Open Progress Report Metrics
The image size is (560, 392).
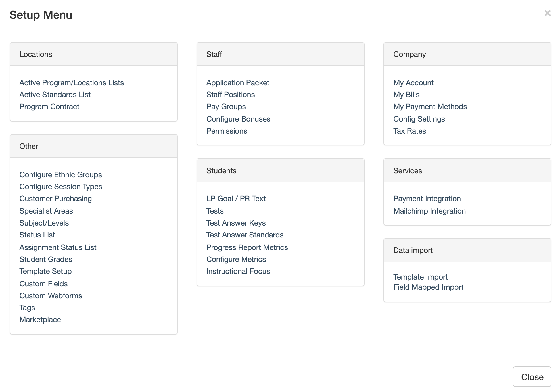[247, 247]
